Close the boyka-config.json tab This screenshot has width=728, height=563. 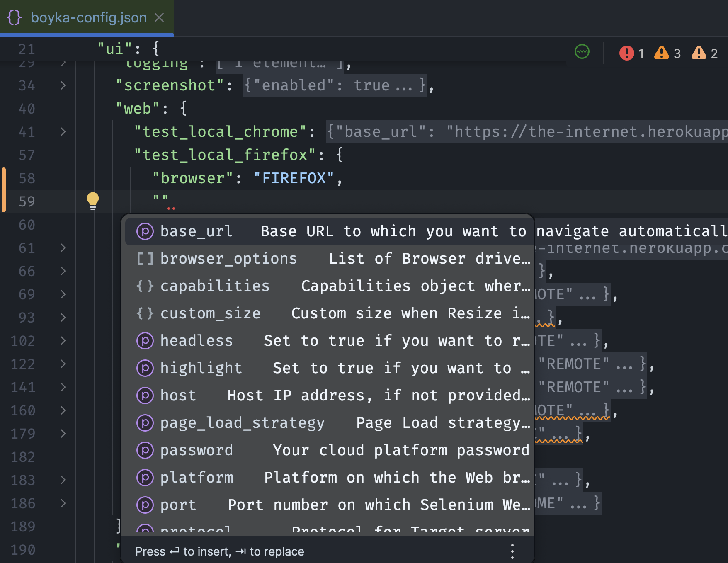159,17
